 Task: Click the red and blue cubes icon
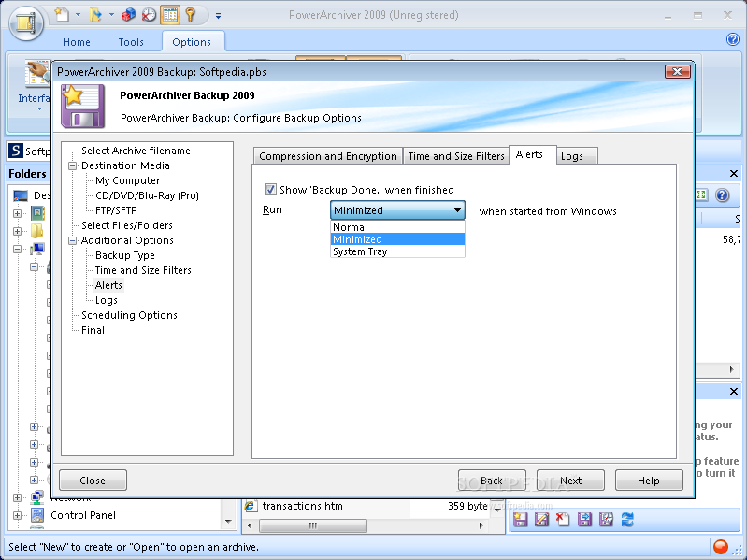[128, 15]
